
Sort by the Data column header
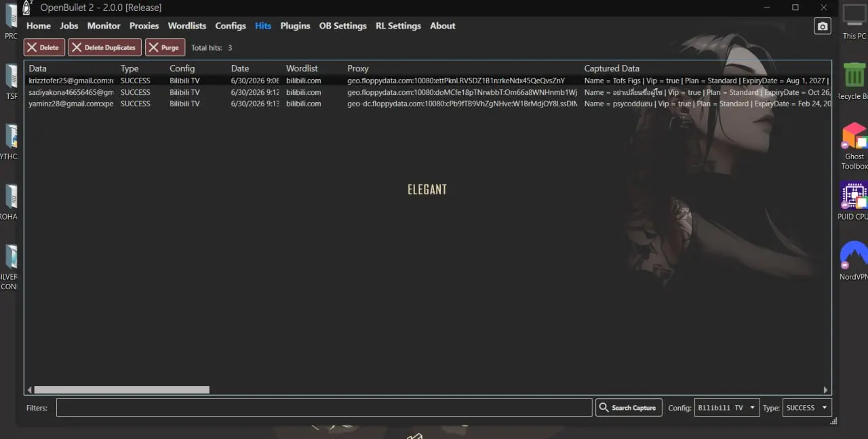click(37, 68)
